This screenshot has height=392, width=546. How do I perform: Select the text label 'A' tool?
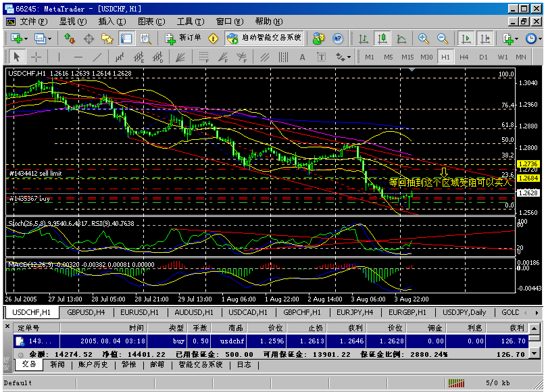(302, 57)
